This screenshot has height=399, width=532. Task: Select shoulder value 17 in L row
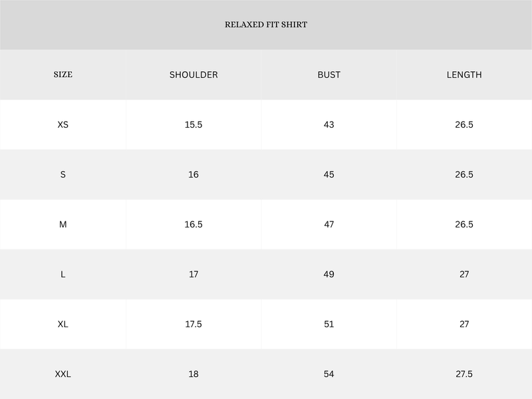194,274
